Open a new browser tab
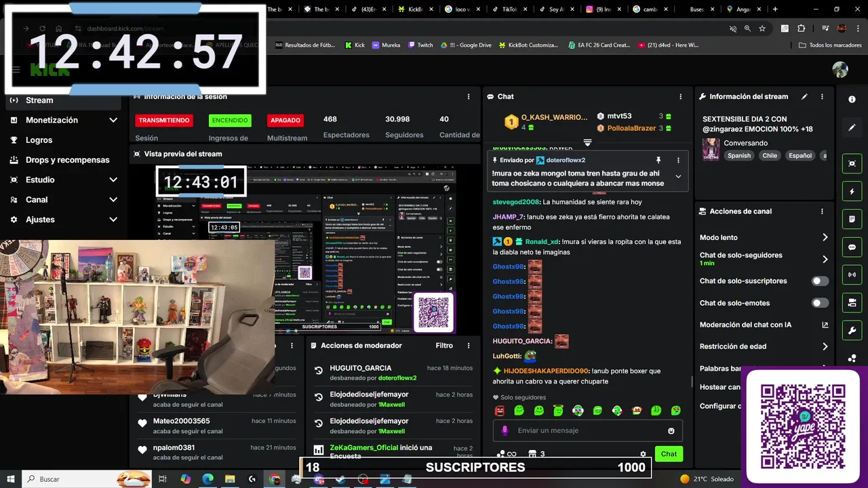 (775, 9)
